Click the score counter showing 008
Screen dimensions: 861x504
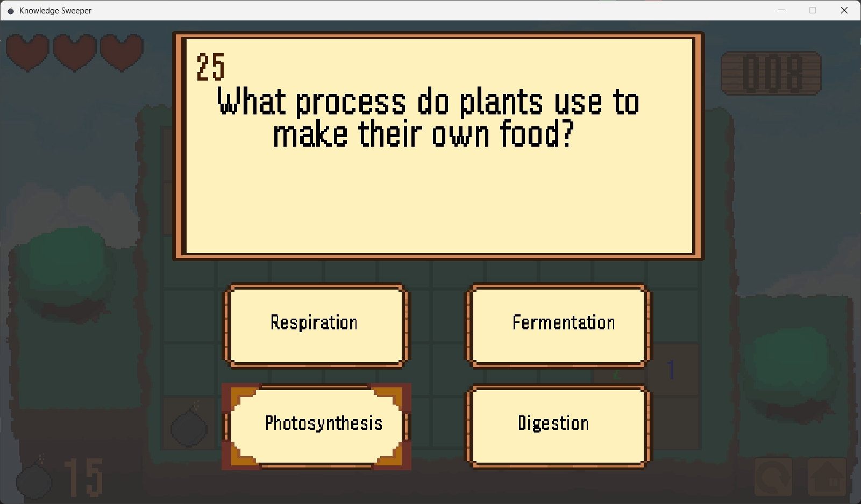click(x=771, y=74)
